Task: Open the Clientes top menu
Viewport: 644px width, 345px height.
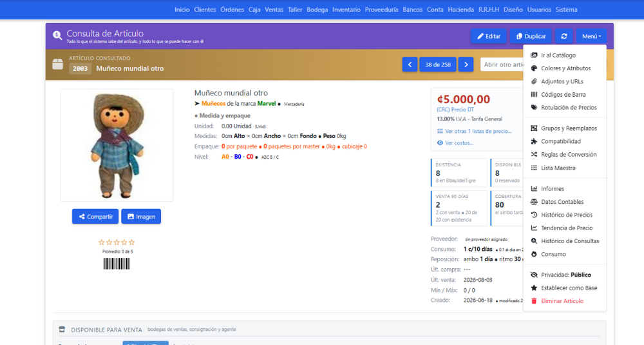Action: pos(205,10)
